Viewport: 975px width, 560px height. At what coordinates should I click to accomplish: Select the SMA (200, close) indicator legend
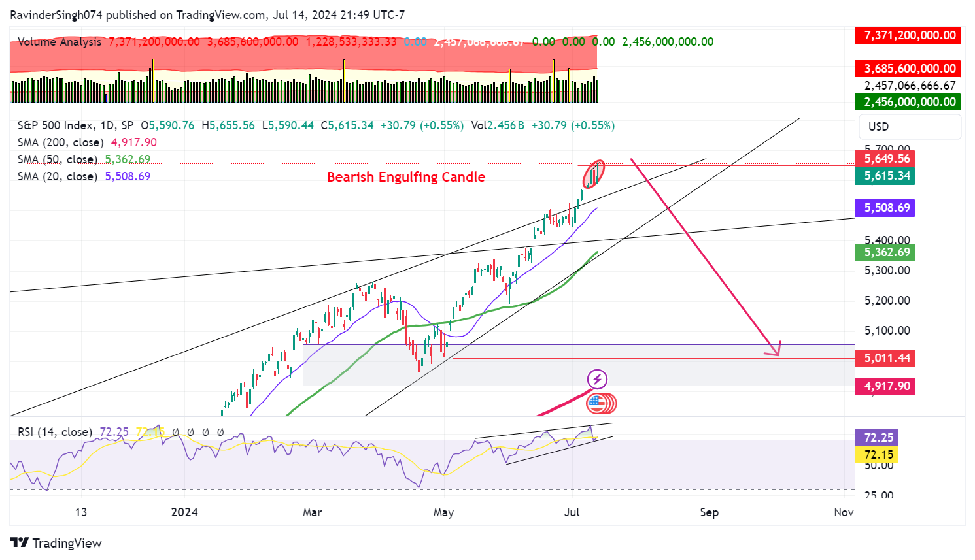[60, 142]
